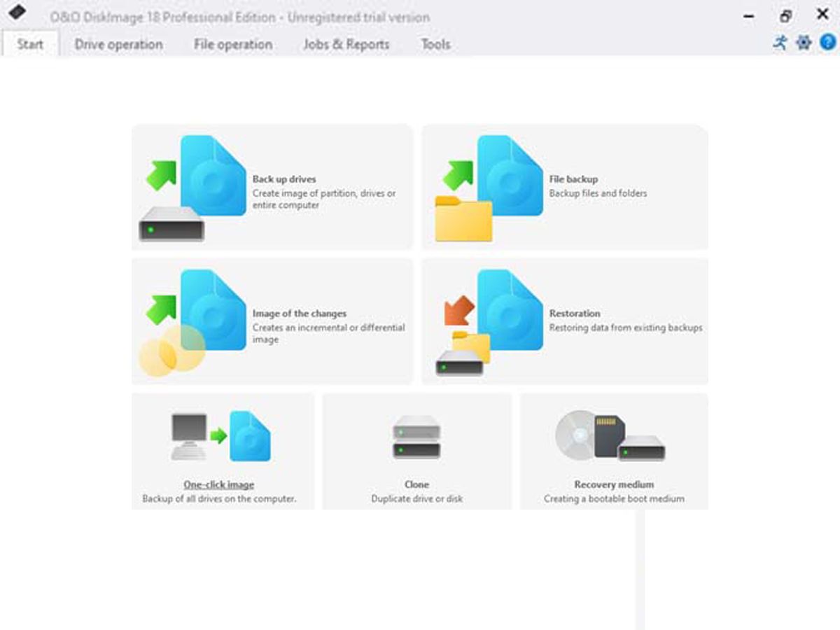Close the DiskImage window
Image resolution: width=840 pixels, height=630 pixels.
coord(823,14)
